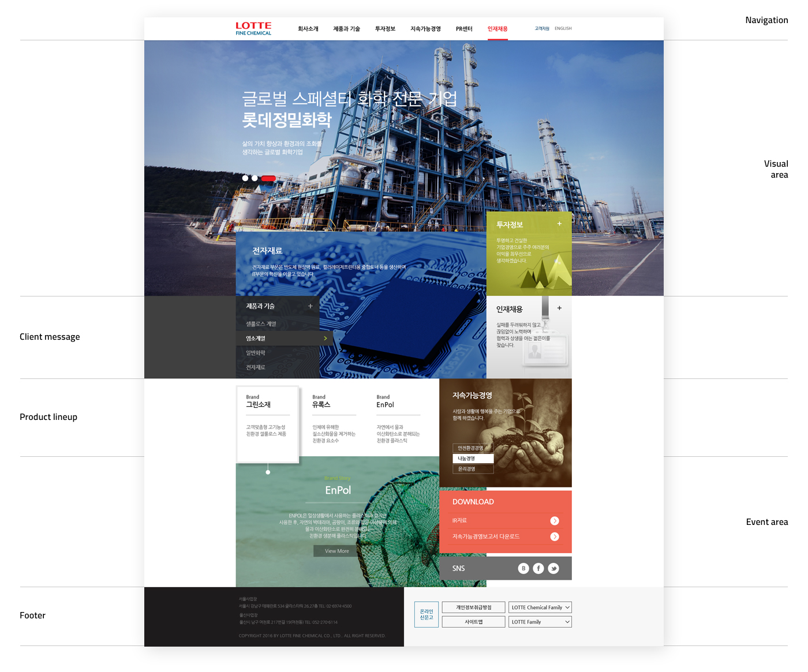Click the 지속가능경영 heading on the brown card
The width and height of the screenshot is (808, 672).
tap(472, 395)
